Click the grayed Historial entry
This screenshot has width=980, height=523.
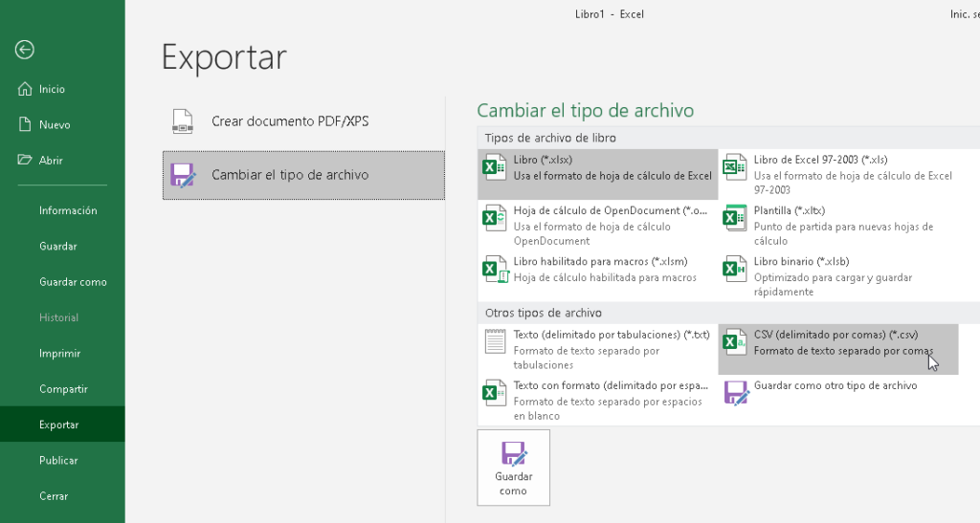[x=62, y=317]
